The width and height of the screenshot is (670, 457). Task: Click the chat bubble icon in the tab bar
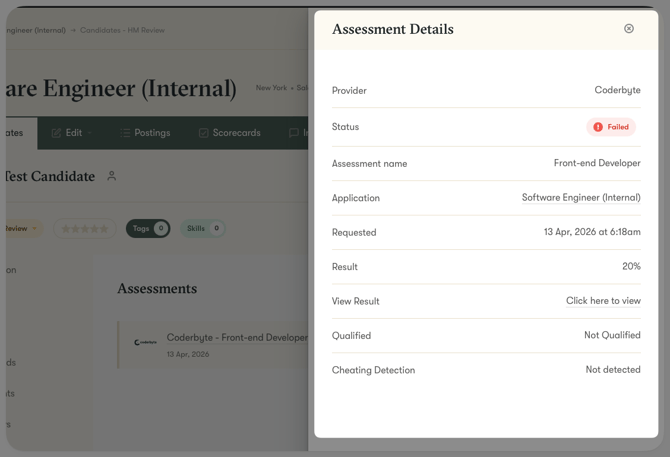pos(294,133)
